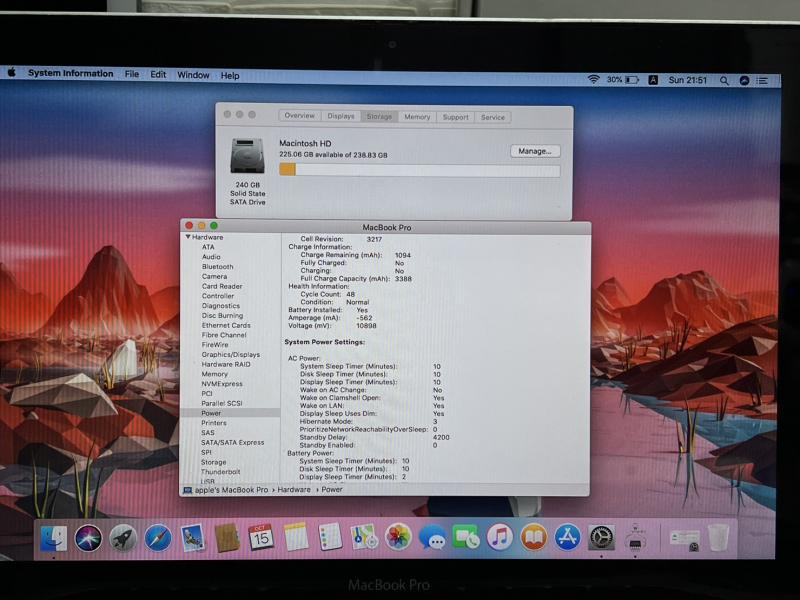Collapse the Hardware tree section
Image resolution: width=800 pixels, height=600 pixels.
point(188,237)
